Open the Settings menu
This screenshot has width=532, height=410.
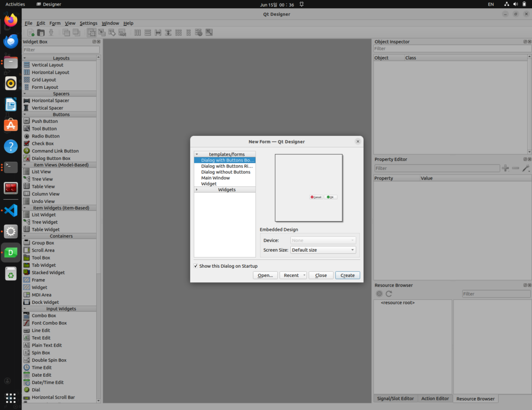pos(88,23)
